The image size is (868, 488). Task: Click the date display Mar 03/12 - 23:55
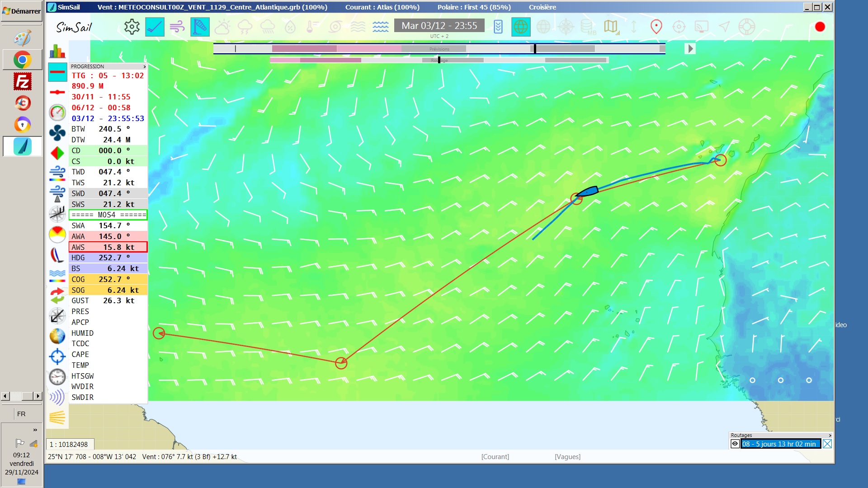click(x=439, y=26)
